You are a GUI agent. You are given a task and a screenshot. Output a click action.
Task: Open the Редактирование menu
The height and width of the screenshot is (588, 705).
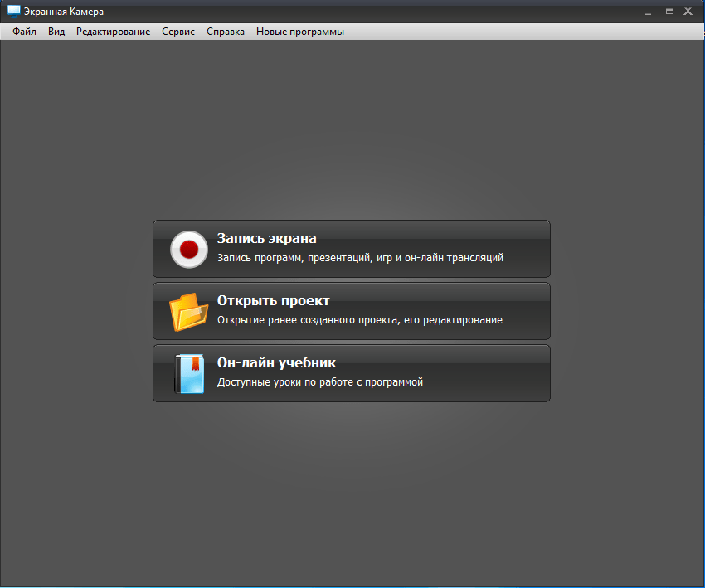pos(114,32)
